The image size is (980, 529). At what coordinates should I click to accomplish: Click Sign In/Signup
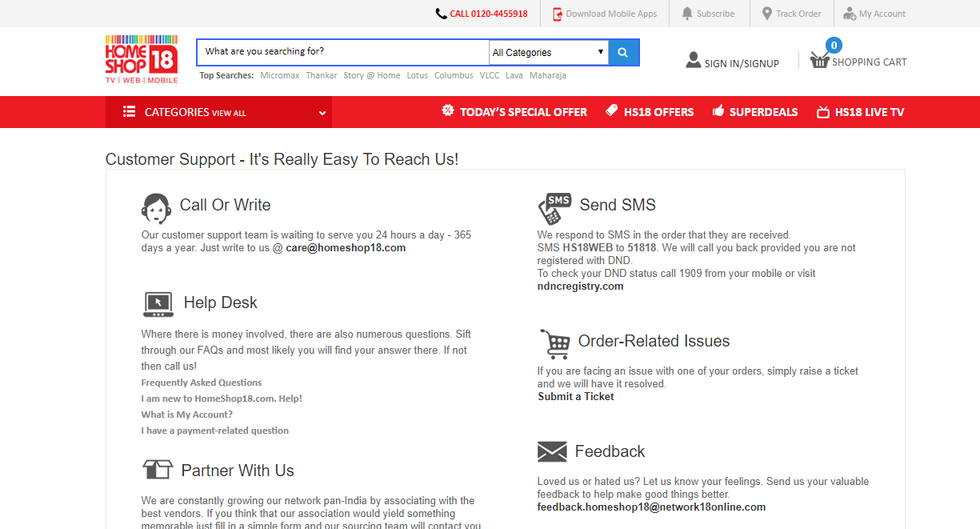coord(742,63)
